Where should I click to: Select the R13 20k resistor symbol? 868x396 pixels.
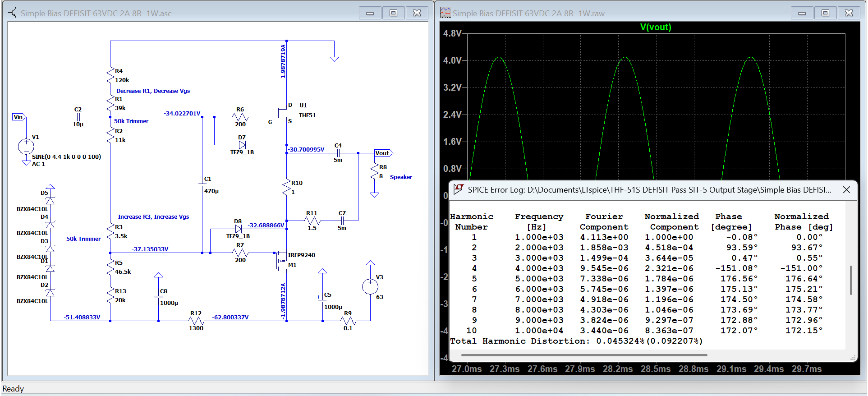tap(110, 295)
